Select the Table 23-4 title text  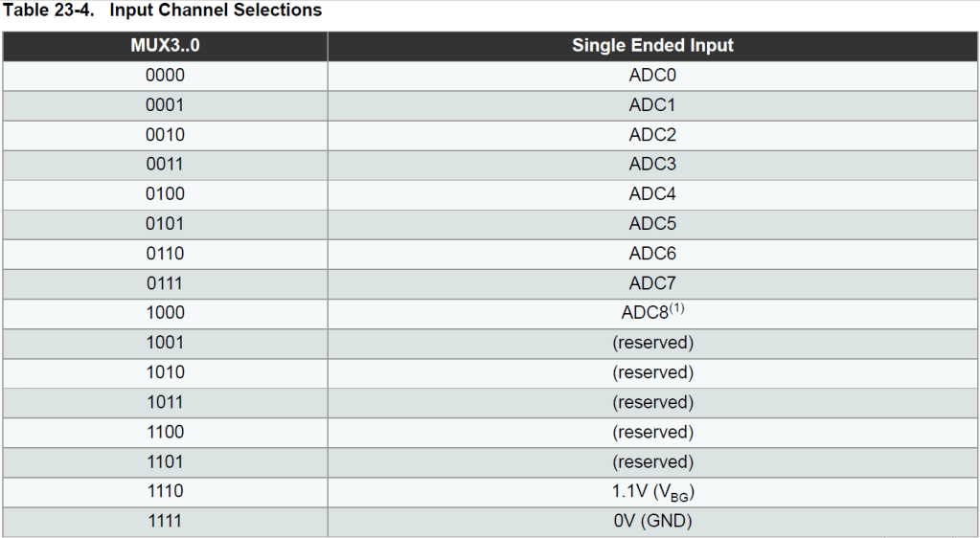click(x=161, y=11)
